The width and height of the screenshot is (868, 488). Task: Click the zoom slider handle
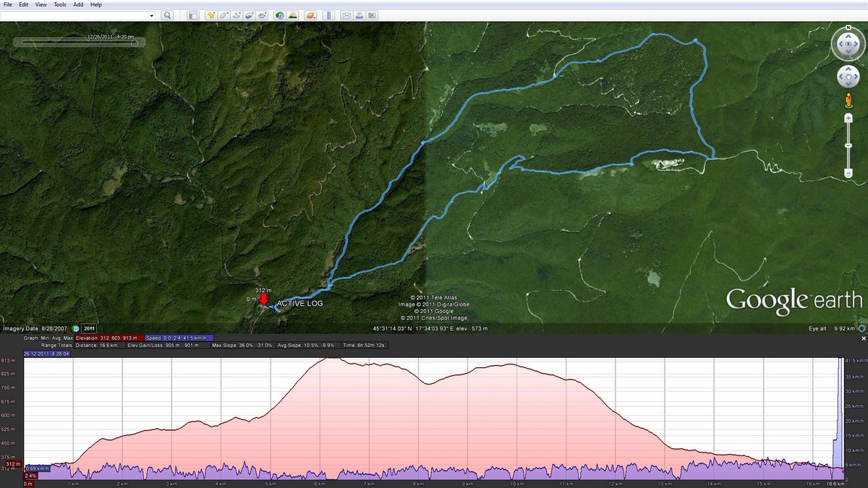[x=848, y=146]
